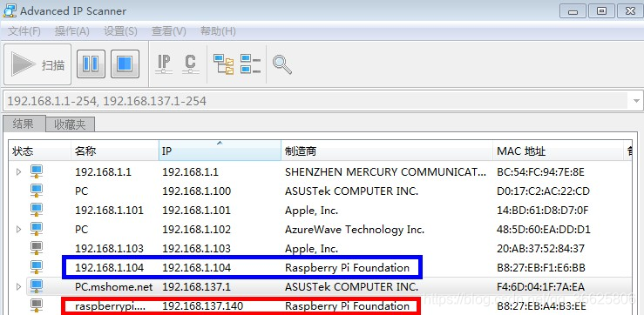
Task: Select MAC address 14:BD:61:D8:D7:0F
Action: pos(543,211)
